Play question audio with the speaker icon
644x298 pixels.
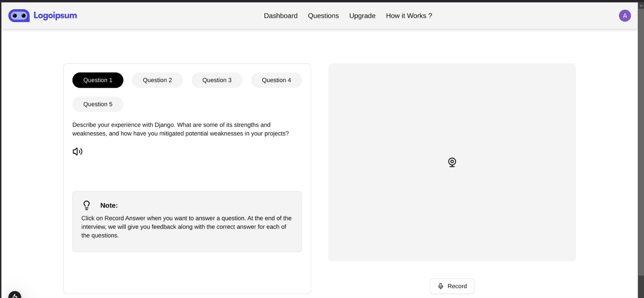click(77, 151)
